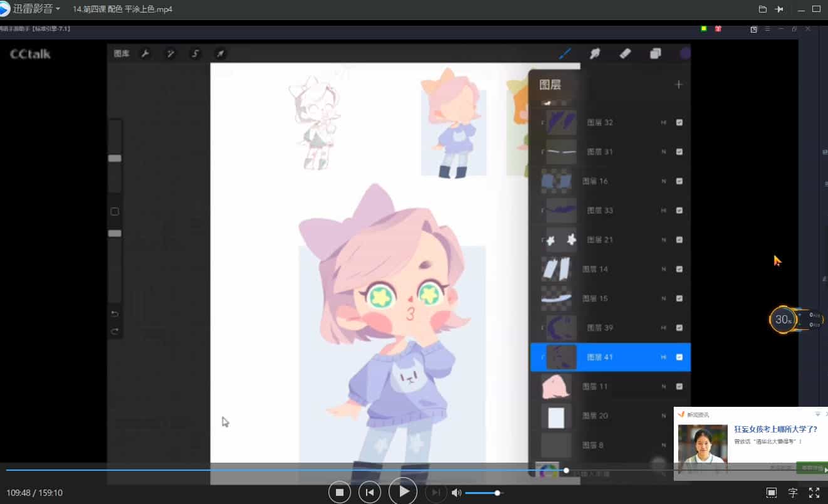Open the Layers panel icon

(x=656, y=53)
